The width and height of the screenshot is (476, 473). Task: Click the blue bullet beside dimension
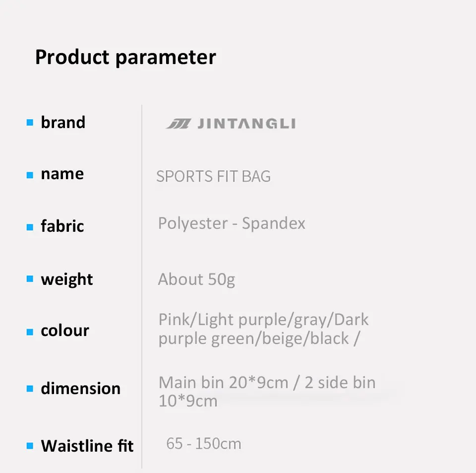pyautogui.click(x=30, y=389)
